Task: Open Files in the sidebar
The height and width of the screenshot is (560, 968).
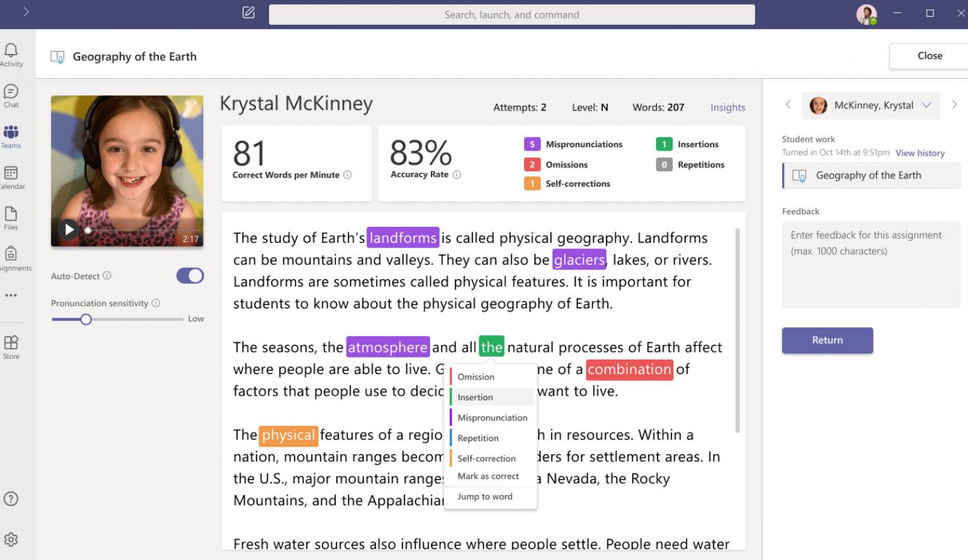Action: pos(11,214)
